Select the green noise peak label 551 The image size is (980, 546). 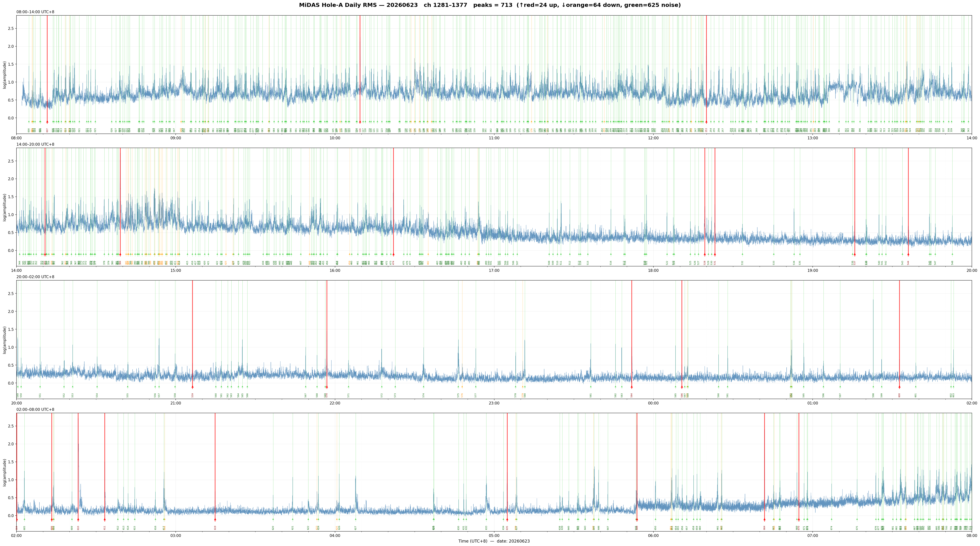40,395
